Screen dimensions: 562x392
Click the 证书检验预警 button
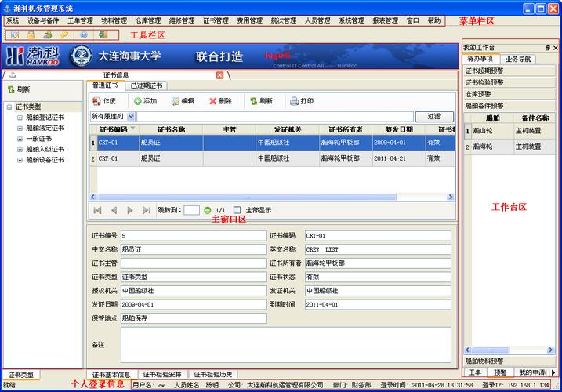pos(509,82)
